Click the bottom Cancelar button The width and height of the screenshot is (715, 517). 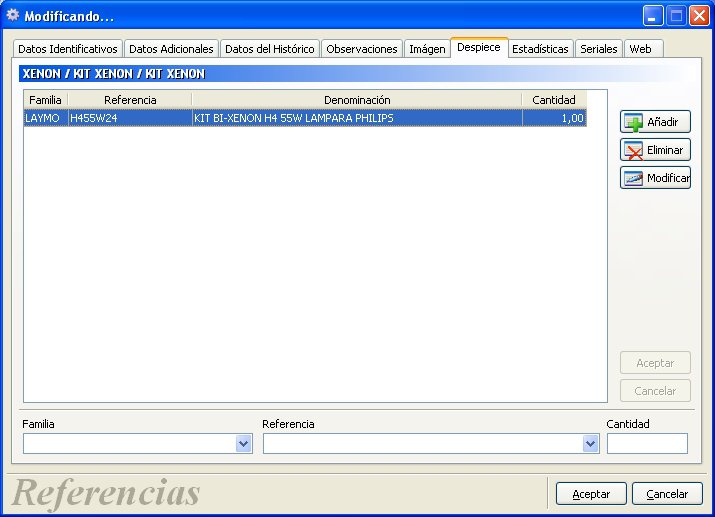(x=667, y=494)
